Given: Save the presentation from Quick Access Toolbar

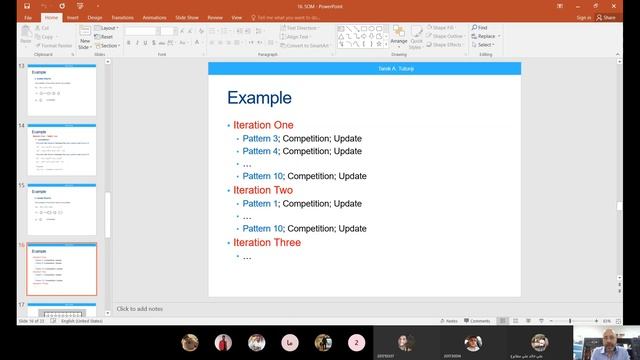Looking at the screenshot, I should point(27,6).
